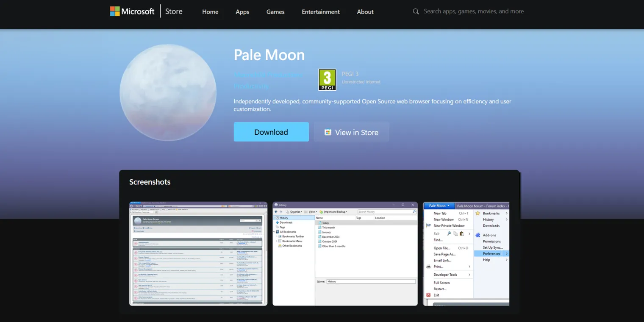Click the search magnifier icon in the store header
The height and width of the screenshot is (322, 644).
[416, 11]
